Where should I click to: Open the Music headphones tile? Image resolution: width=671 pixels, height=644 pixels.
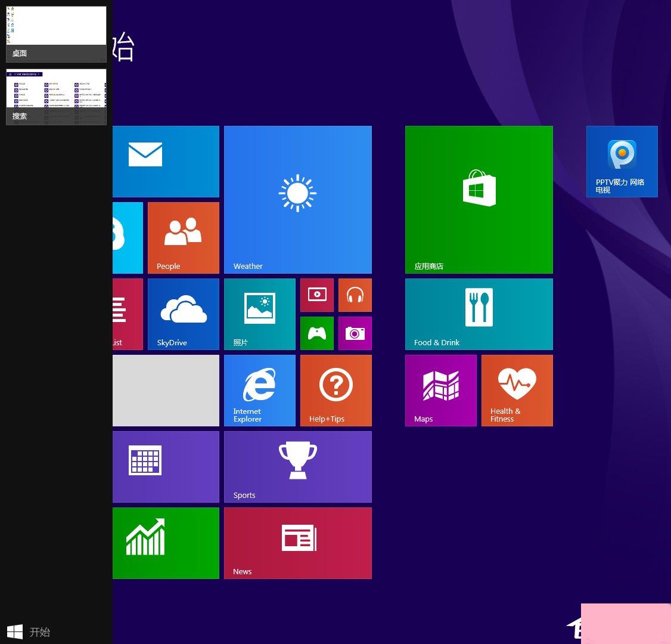355,295
